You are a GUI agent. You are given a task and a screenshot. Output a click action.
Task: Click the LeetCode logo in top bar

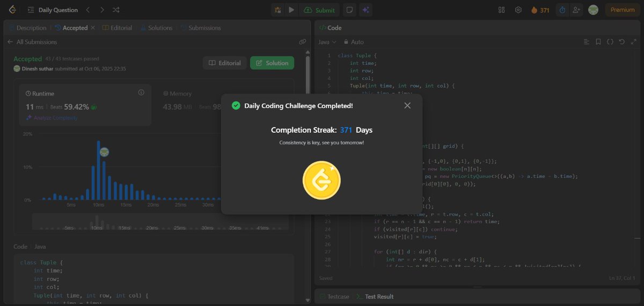[x=12, y=10]
